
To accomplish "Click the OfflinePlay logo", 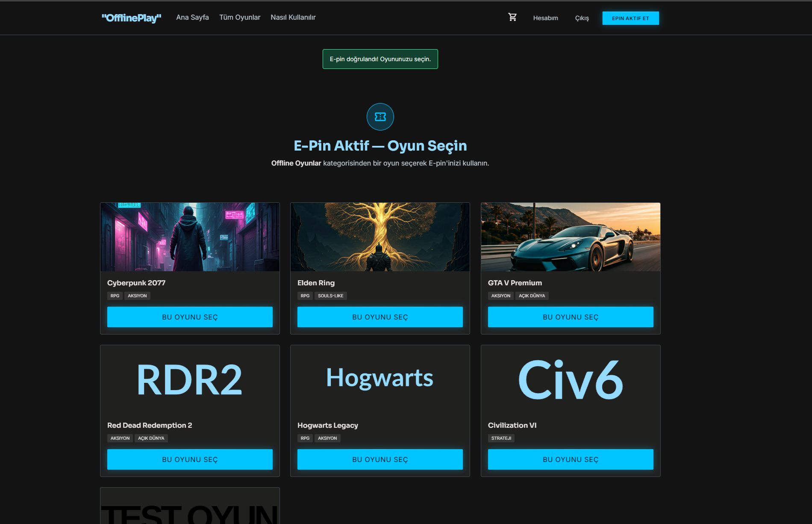I will [x=132, y=18].
